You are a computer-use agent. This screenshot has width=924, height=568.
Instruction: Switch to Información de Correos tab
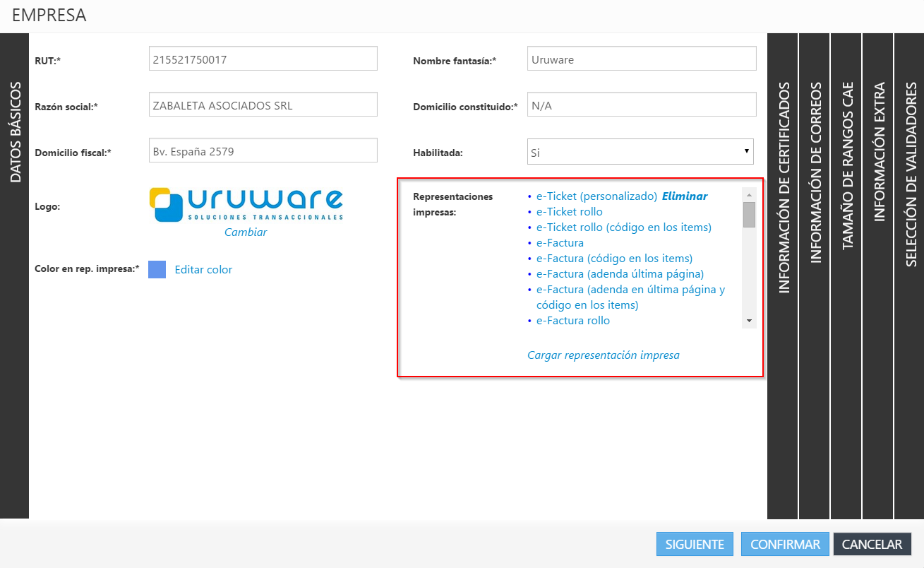(815, 173)
